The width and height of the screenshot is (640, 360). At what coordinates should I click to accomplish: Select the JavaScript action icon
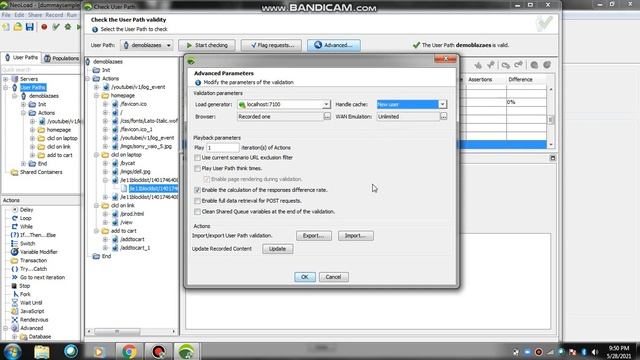point(15,311)
